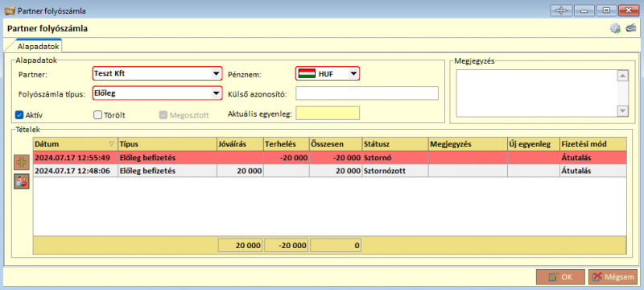Cancel with the Mégsem button
The image size is (644, 290).
pyautogui.click(x=613, y=277)
